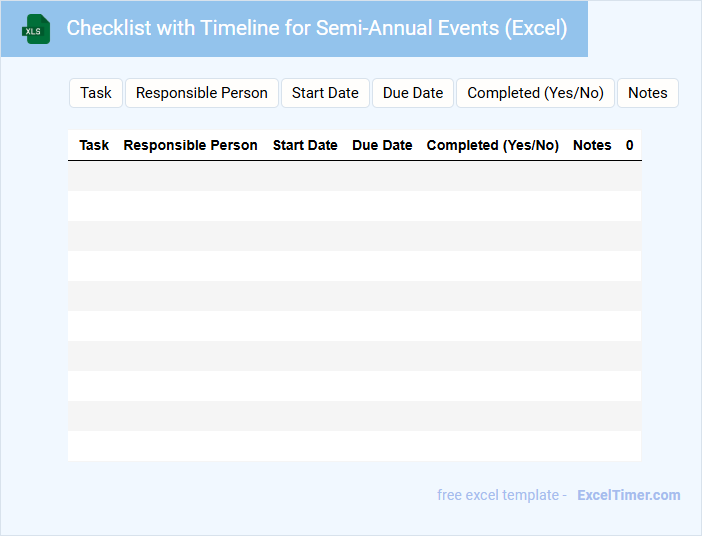Select the Responsible Person tag button
The image size is (702, 536).
202,93
